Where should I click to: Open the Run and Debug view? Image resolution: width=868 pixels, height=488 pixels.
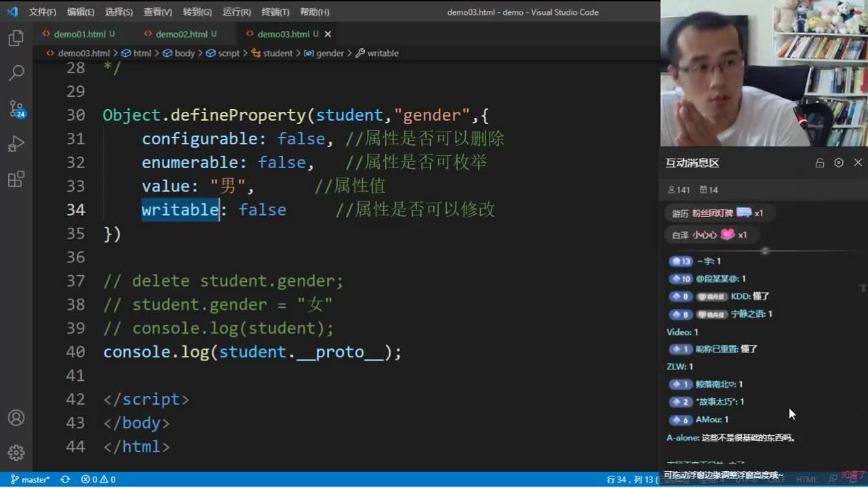16,144
